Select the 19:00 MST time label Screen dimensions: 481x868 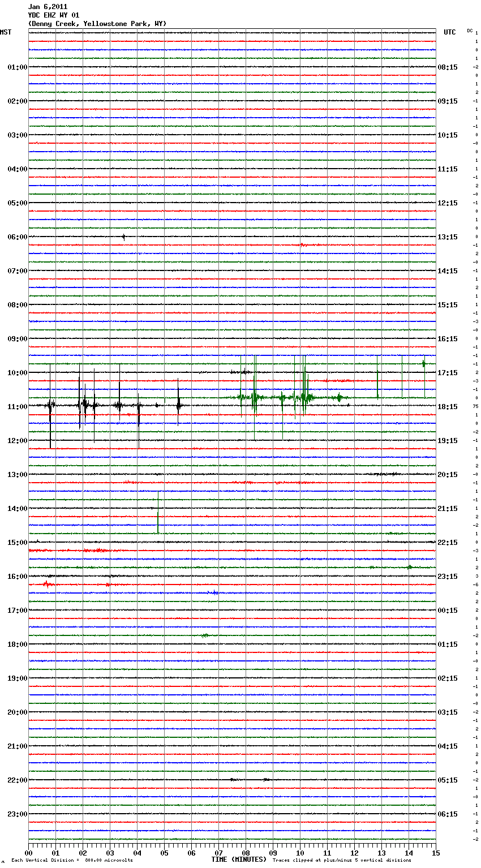(18, 678)
